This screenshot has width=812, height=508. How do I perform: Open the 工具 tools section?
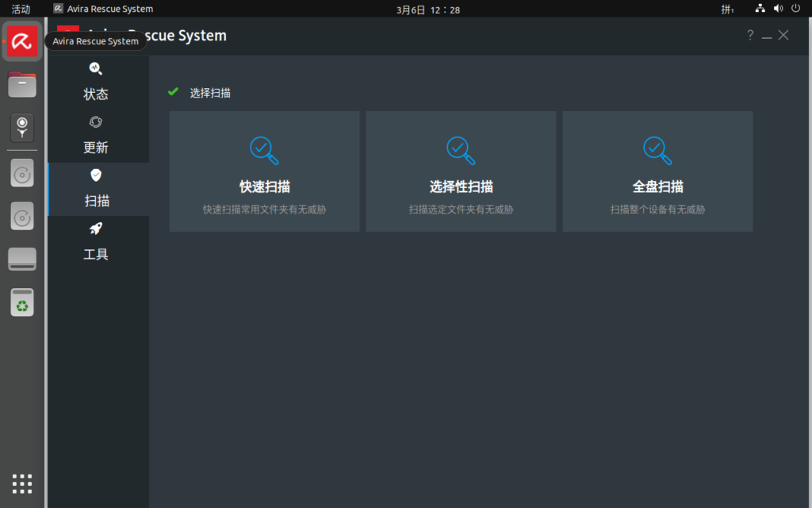[98, 242]
